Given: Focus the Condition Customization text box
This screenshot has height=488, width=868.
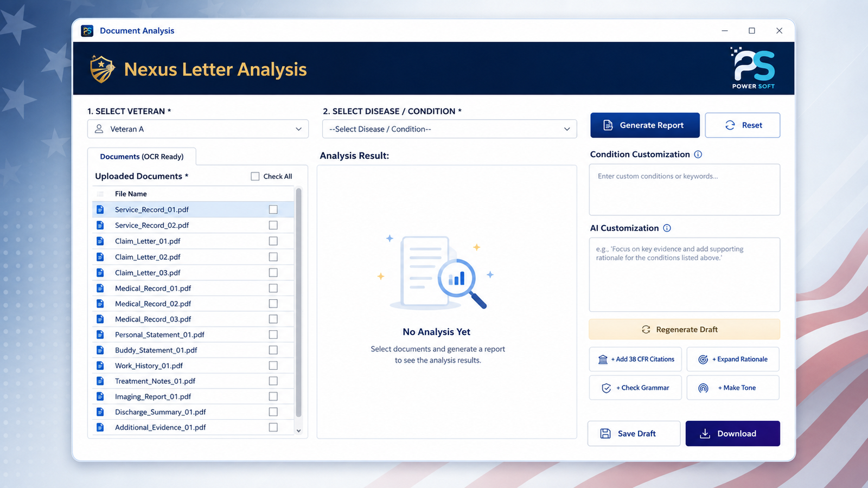Looking at the screenshot, I should coord(685,190).
